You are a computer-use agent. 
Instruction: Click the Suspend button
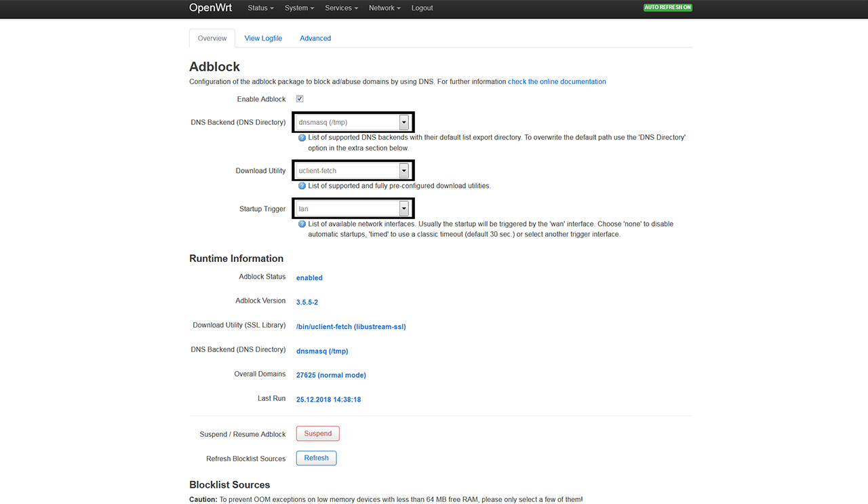(x=318, y=433)
